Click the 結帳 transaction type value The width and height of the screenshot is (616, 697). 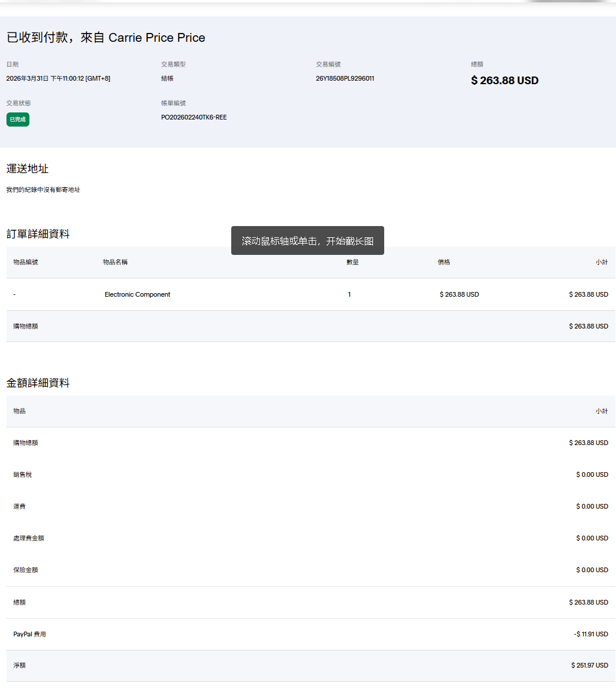pos(167,78)
